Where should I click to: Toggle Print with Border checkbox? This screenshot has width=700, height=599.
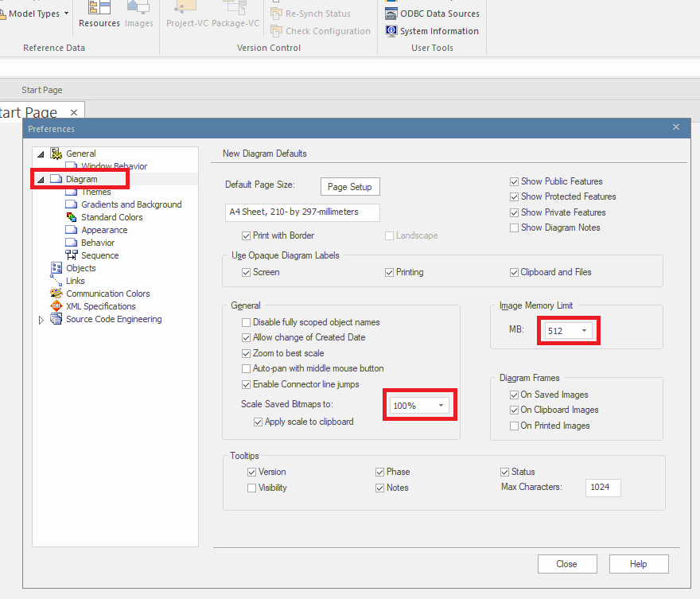[246, 235]
